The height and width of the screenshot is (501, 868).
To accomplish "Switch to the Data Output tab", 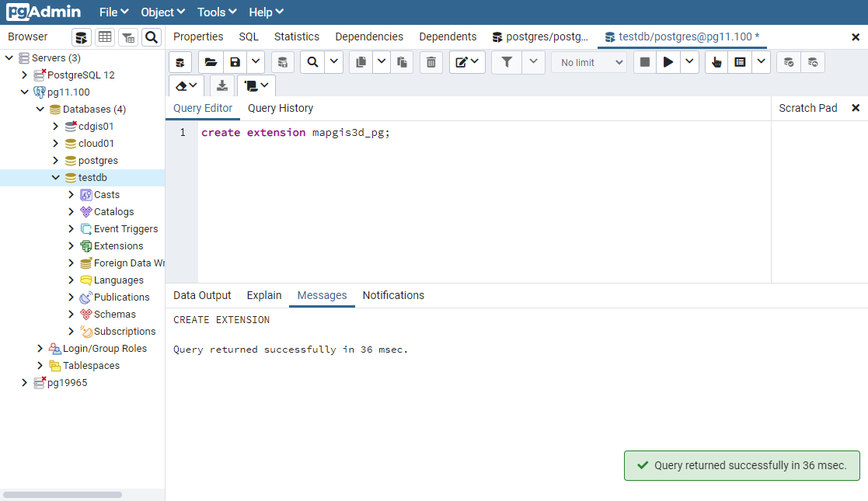I will pos(202,295).
